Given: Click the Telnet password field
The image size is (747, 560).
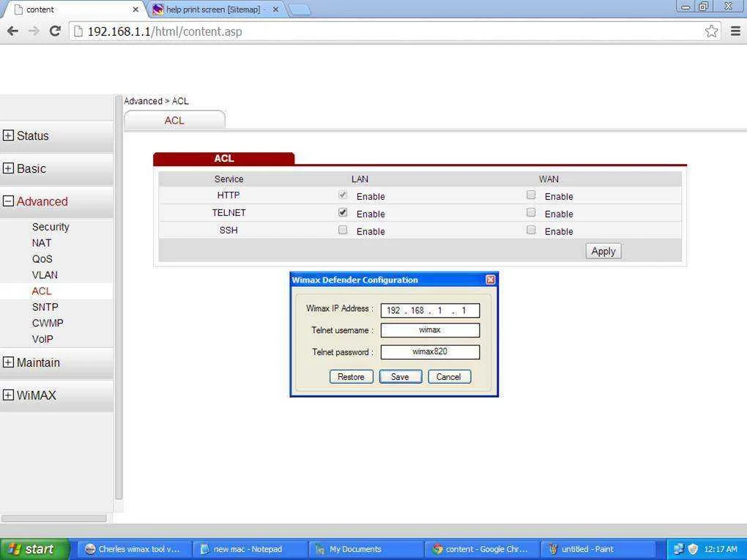Looking at the screenshot, I should tap(430, 352).
